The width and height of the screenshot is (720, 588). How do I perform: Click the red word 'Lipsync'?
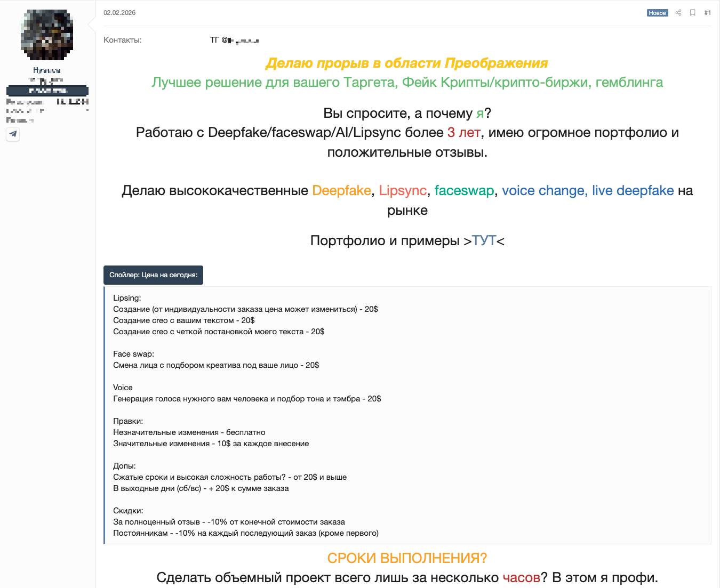(403, 191)
